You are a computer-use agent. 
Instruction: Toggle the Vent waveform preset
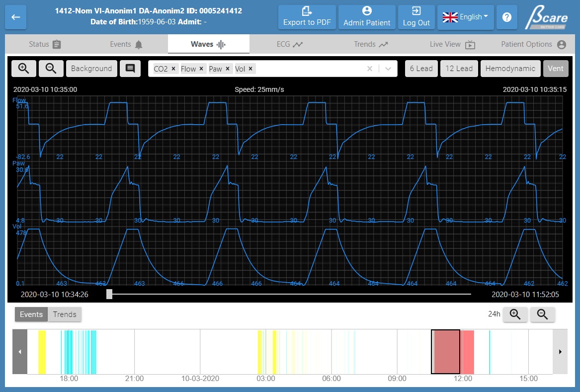556,69
